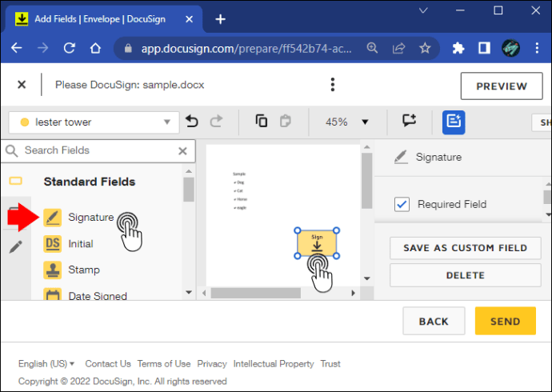Viewport: 552px width, 392px height.
Task: Click the DELETE button
Action: click(465, 275)
